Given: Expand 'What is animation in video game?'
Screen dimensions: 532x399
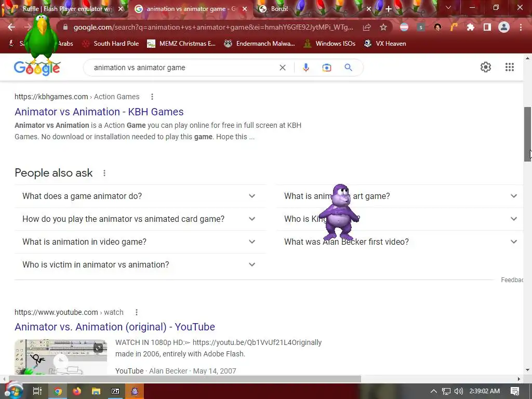Looking at the screenshot, I should [140, 242].
